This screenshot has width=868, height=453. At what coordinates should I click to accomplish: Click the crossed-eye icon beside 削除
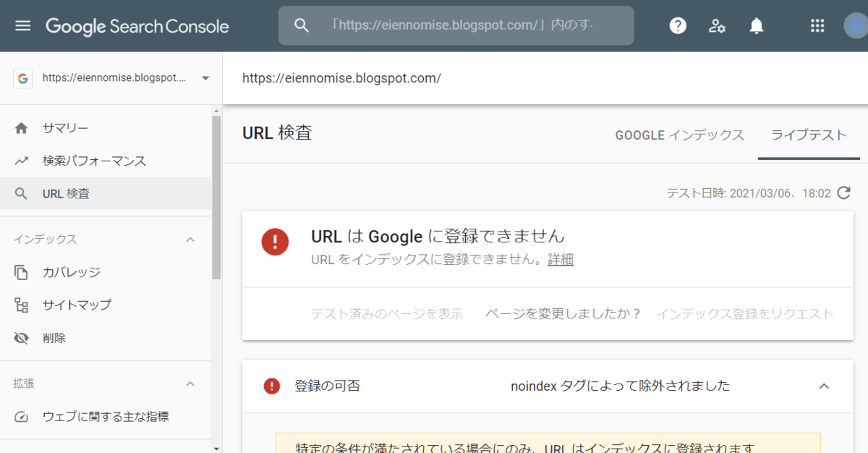[21, 338]
